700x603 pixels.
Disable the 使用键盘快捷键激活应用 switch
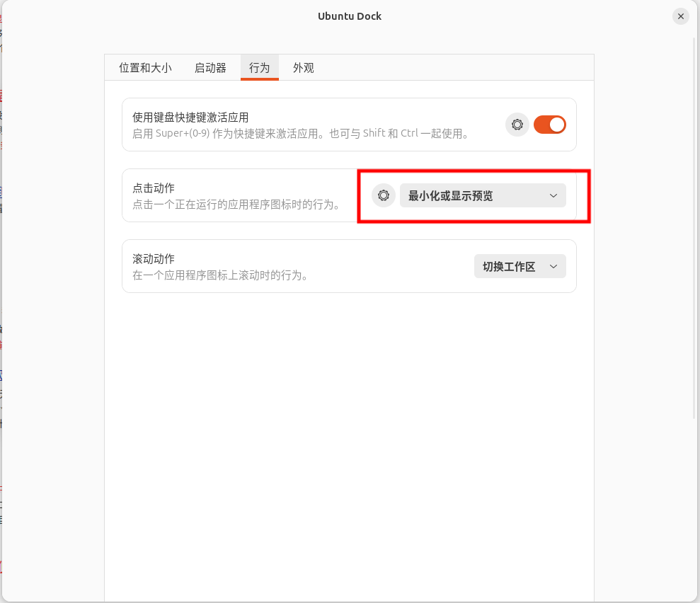pos(549,125)
